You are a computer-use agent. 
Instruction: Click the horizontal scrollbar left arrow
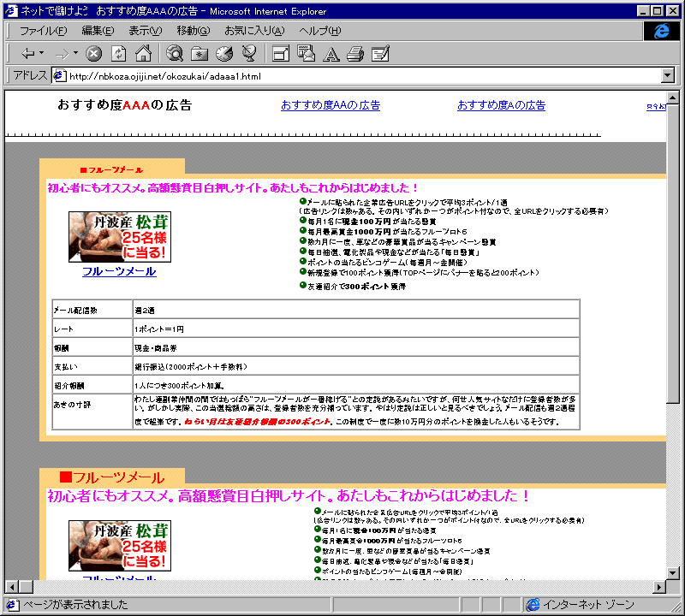12,587
